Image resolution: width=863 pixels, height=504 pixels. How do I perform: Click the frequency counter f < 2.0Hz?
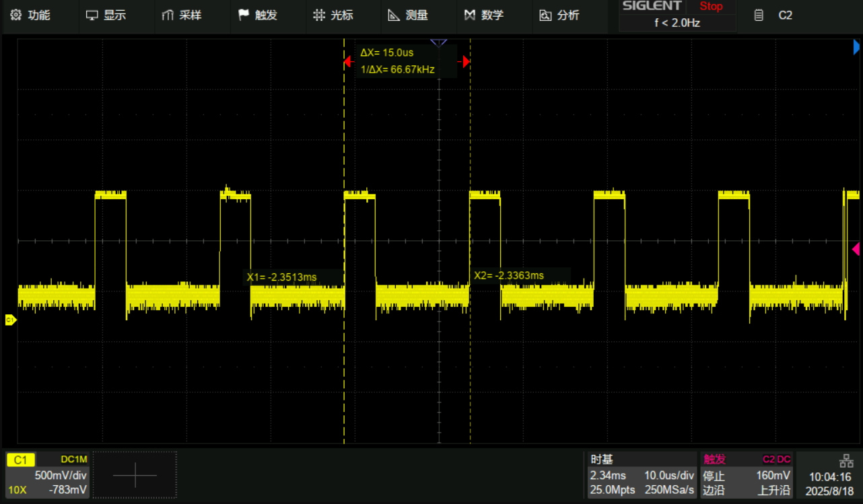point(677,23)
